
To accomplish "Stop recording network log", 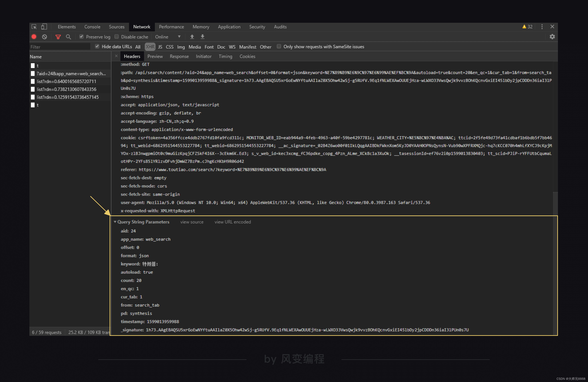I will (x=34, y=37).
